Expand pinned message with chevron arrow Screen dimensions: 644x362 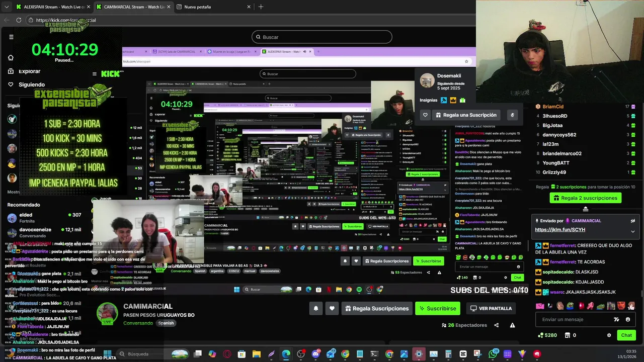(633, 231)
